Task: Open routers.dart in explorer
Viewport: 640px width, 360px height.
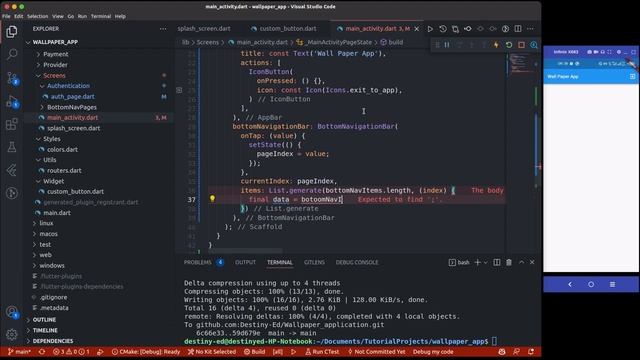Action: pos(64,171)
